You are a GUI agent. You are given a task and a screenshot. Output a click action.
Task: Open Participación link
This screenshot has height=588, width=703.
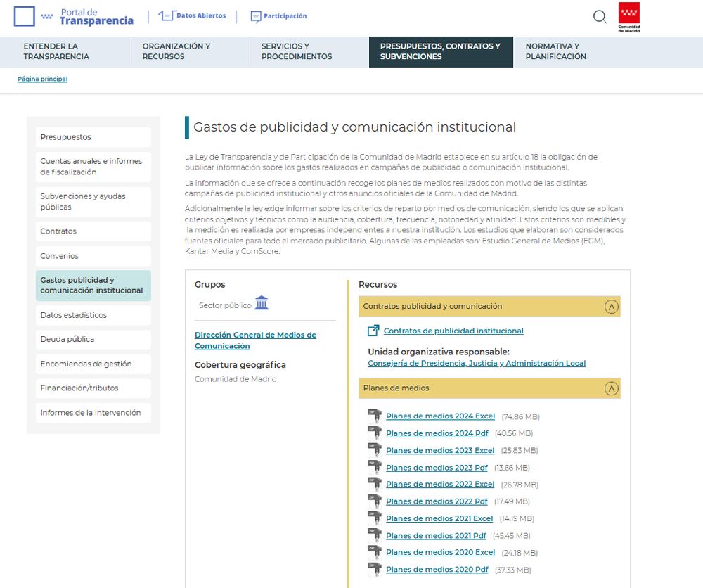(285, 16)
